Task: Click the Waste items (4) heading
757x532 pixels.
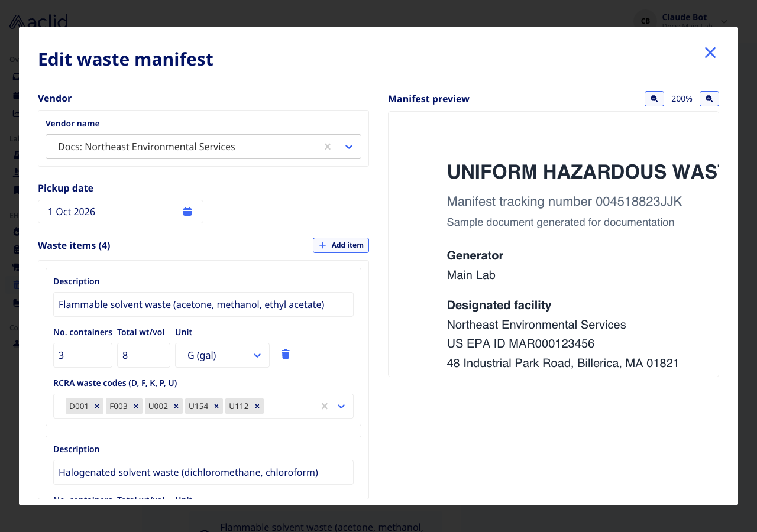Action: click(74, 245)
